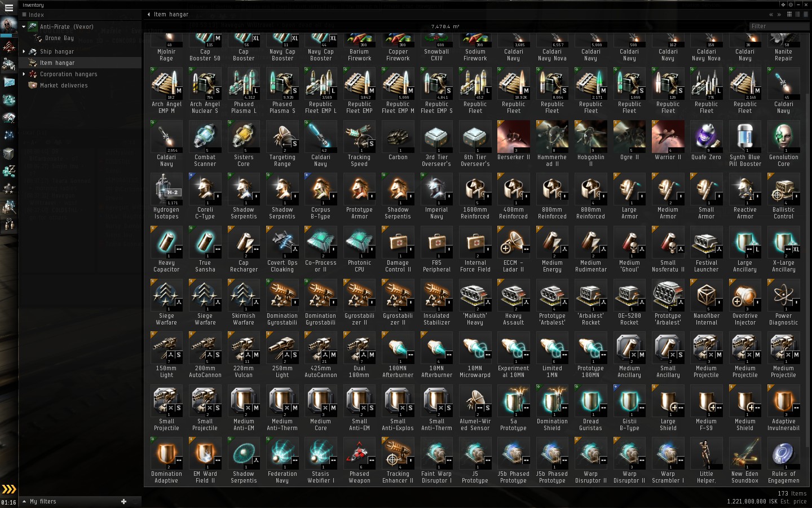Select the Phased Plasma L ammo icon
Image resolution: width=812 pixels, height=508 pixels.
point(244,84)
